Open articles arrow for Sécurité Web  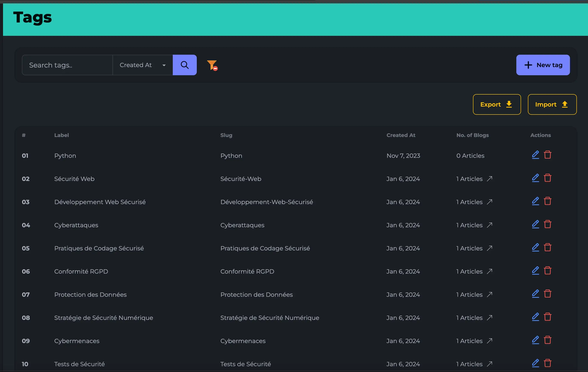click(489, 179)
